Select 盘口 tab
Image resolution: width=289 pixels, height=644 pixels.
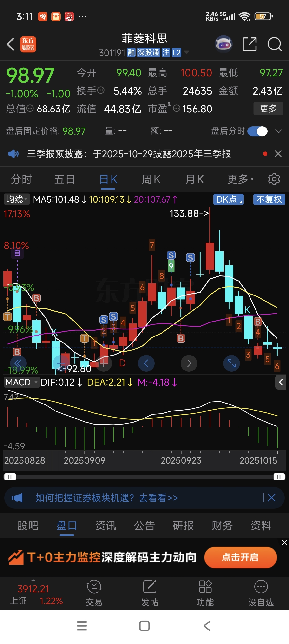[x=67, y=525]
